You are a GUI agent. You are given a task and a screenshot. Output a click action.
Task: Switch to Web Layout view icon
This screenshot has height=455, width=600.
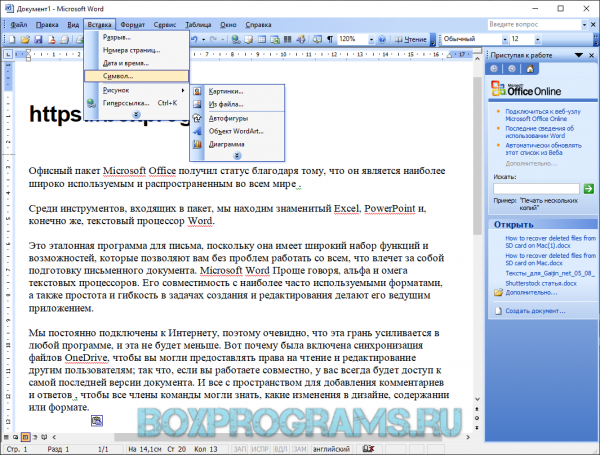point(15,437)
